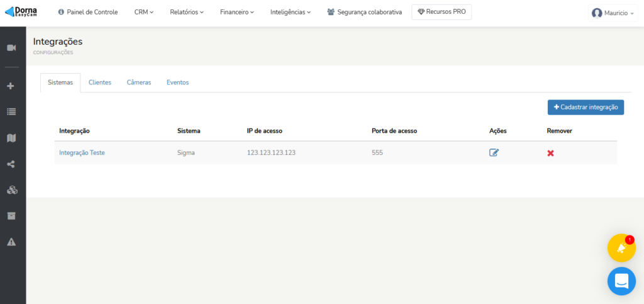The height and width of the screenshot is (304, 644).
Task: Open the camera icon in the sidebar
Action: click(x=11, y=48)
